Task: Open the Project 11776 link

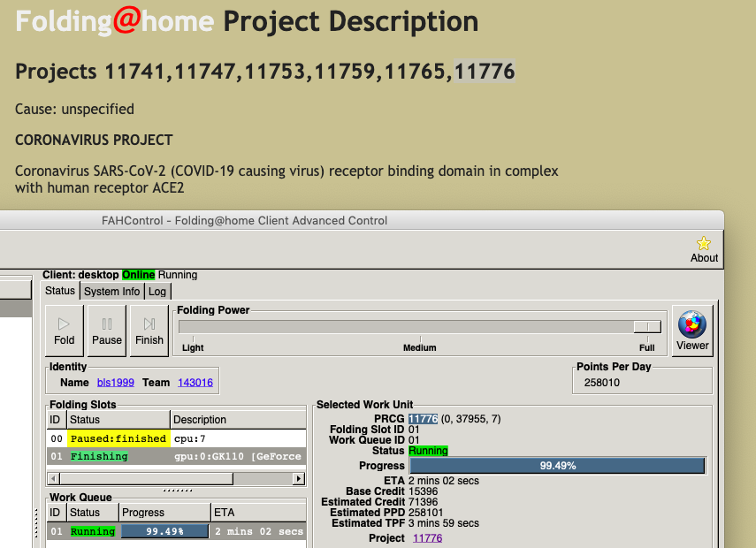Action: (428, 538)
